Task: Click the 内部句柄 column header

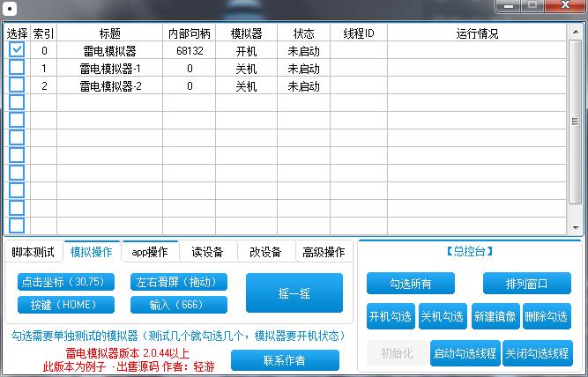Action: 190,33
